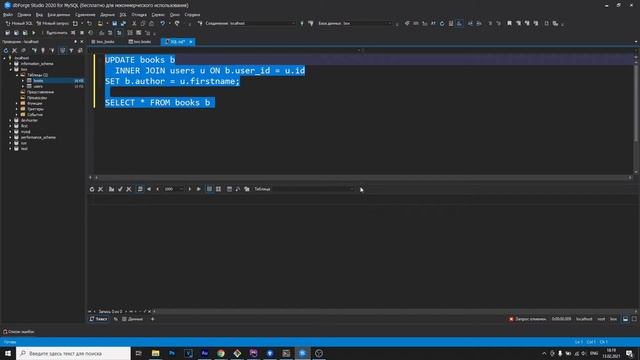Screen dimensions: 640x360
Task: Click the Список ошибок panel button
Action: pyautogui.click(x=18, y=332)
